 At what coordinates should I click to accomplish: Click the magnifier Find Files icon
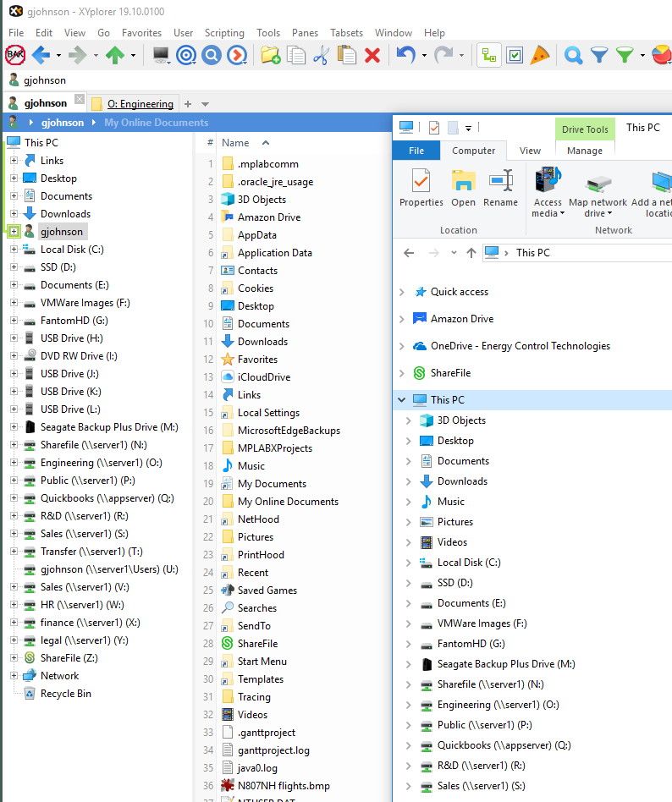(x=573, y=56)
